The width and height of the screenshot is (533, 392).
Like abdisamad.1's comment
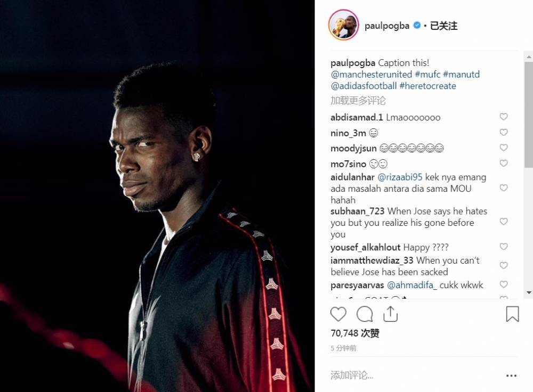coord(504,117)
